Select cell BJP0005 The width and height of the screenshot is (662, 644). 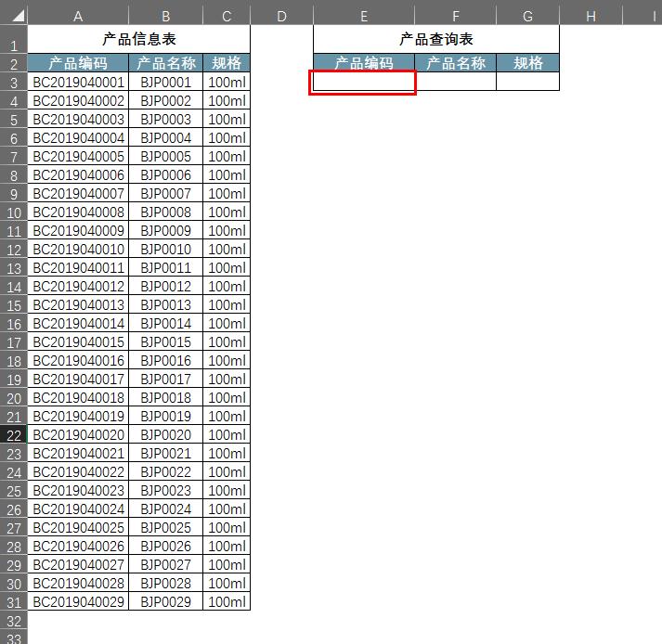[166, 156]
